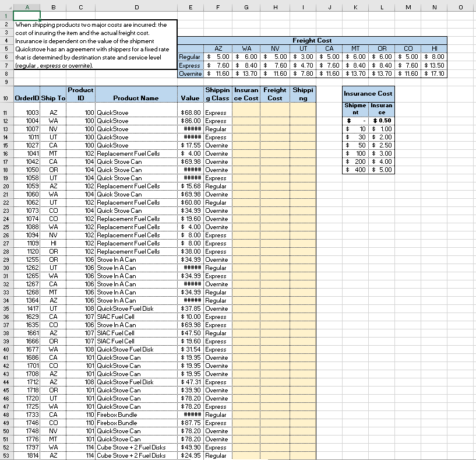Select the Shipping Class heading cell

click(x=218, y=94)
